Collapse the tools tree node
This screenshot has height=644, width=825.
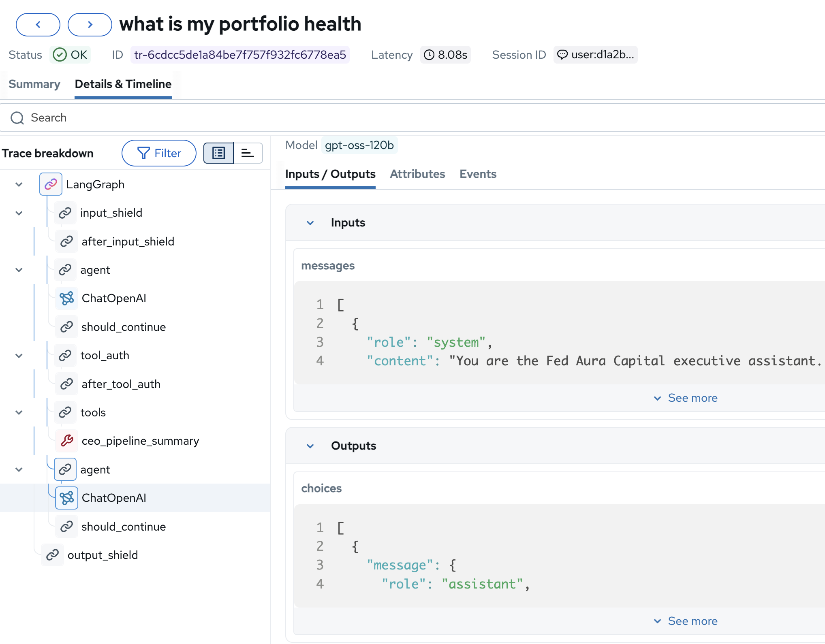19,413
